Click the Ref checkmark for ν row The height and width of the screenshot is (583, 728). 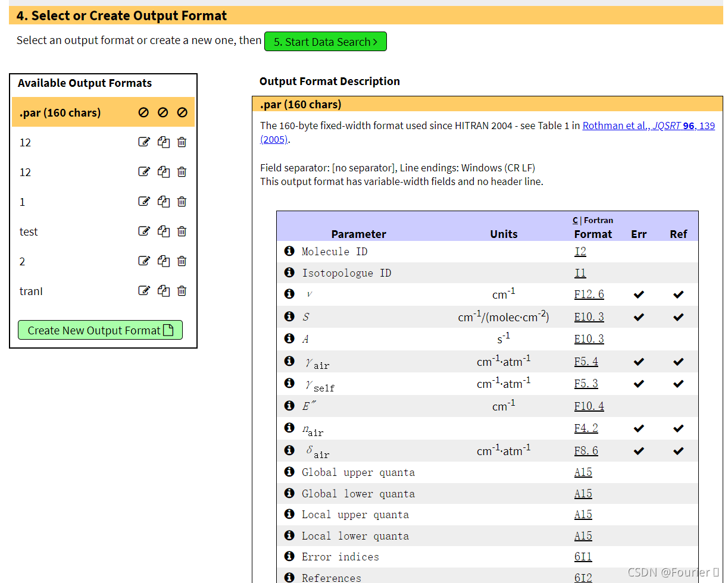click(678, 294)
